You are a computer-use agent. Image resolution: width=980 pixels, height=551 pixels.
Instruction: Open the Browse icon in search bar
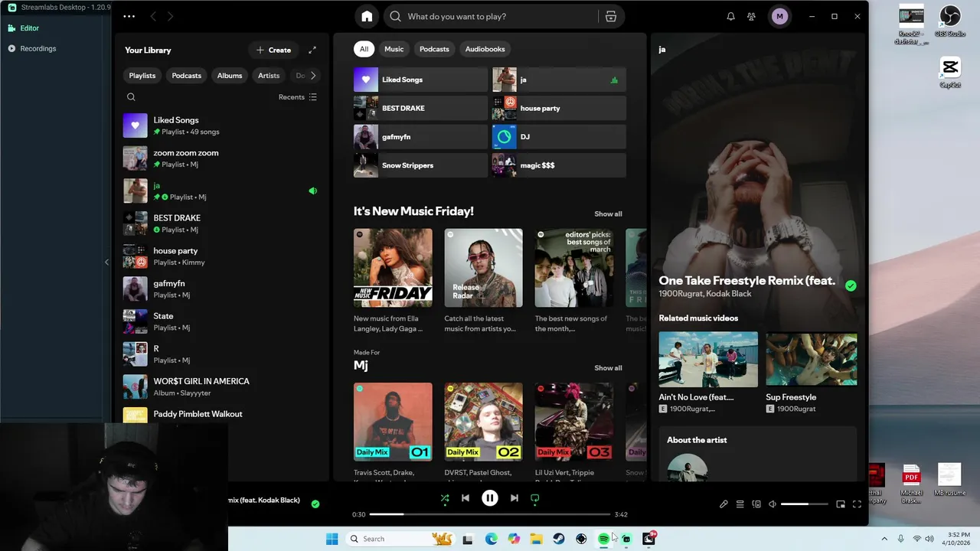[611, 17]
